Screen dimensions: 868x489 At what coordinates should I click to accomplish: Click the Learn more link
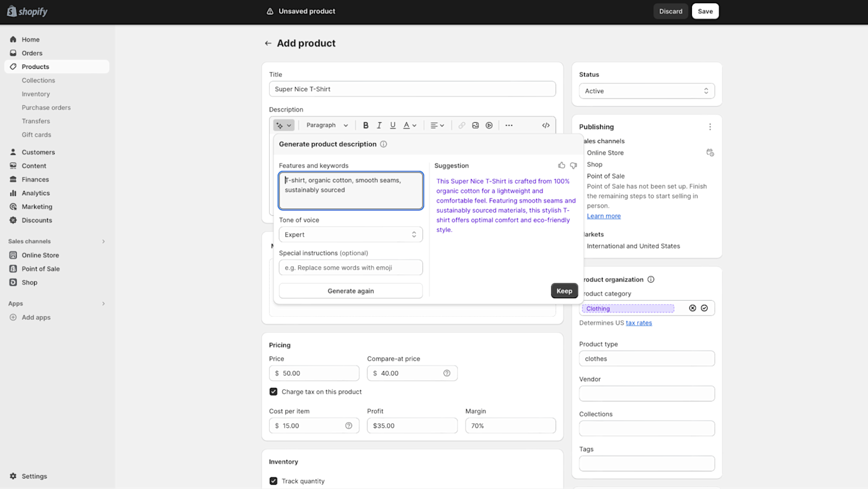point(604,216)
